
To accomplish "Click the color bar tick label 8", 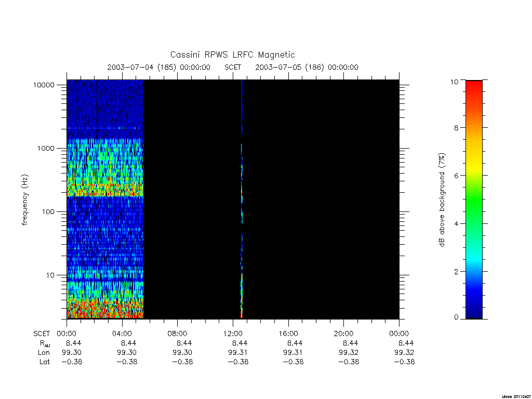I will pos(456,128).
